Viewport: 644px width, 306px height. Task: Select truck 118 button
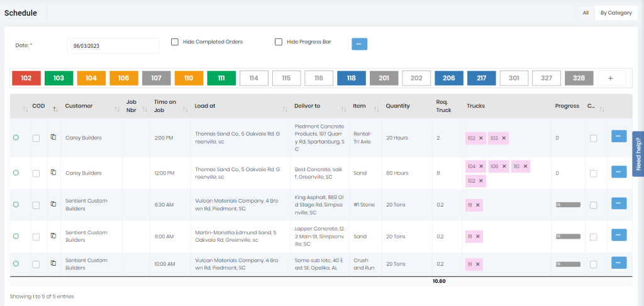[351, 78]
